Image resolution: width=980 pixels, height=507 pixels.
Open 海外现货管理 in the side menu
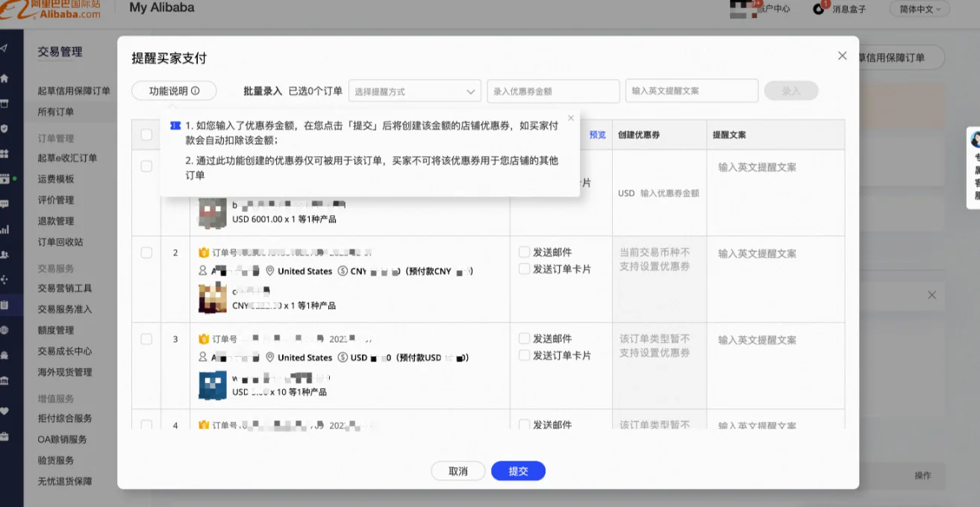click(x=65, y=372)
